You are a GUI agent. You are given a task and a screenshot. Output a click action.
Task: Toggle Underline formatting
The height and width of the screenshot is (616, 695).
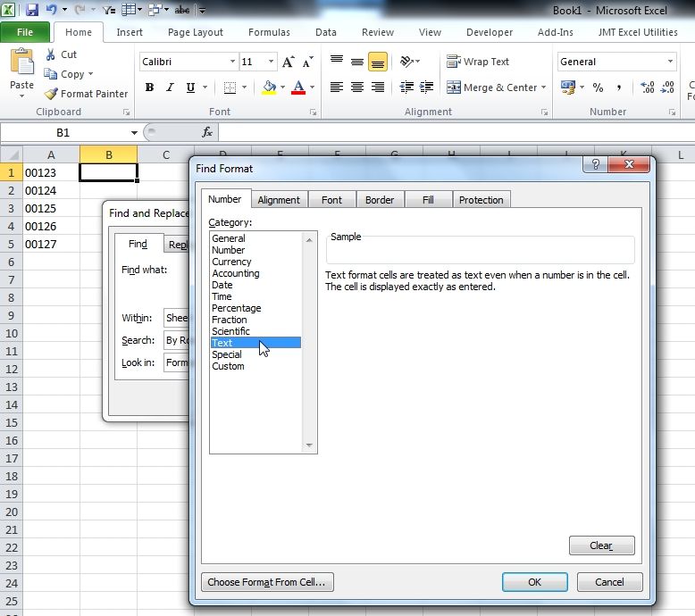tap(191, 87)
